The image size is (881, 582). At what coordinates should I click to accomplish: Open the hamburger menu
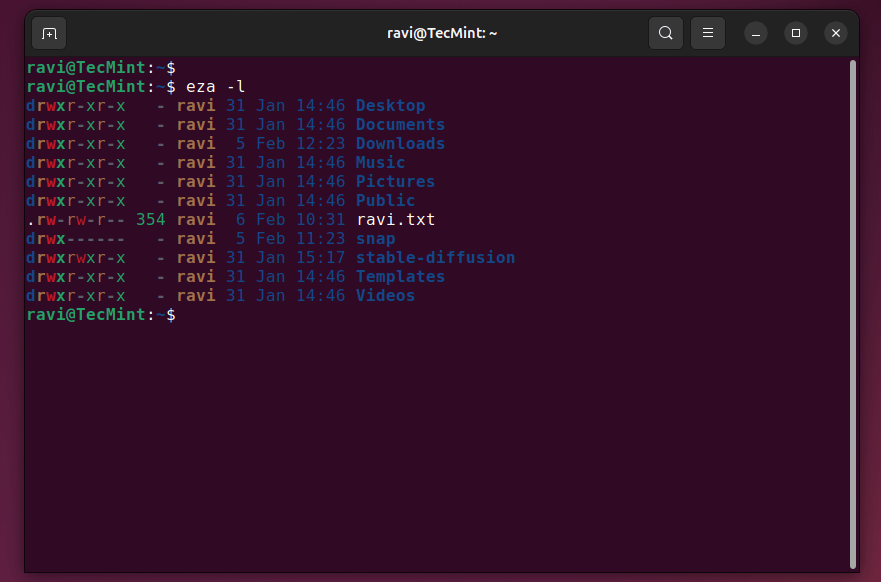(708, 34)
